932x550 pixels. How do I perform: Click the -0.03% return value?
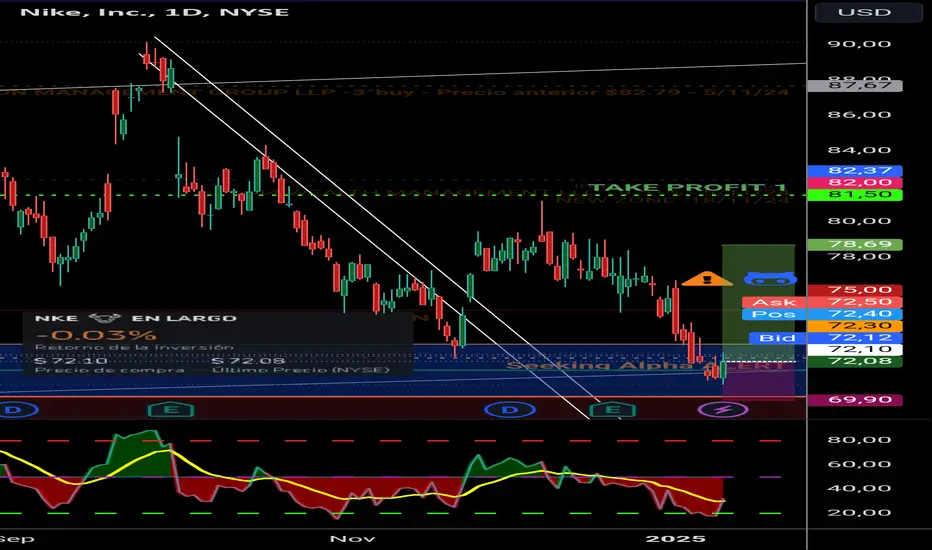click(96, 335)
